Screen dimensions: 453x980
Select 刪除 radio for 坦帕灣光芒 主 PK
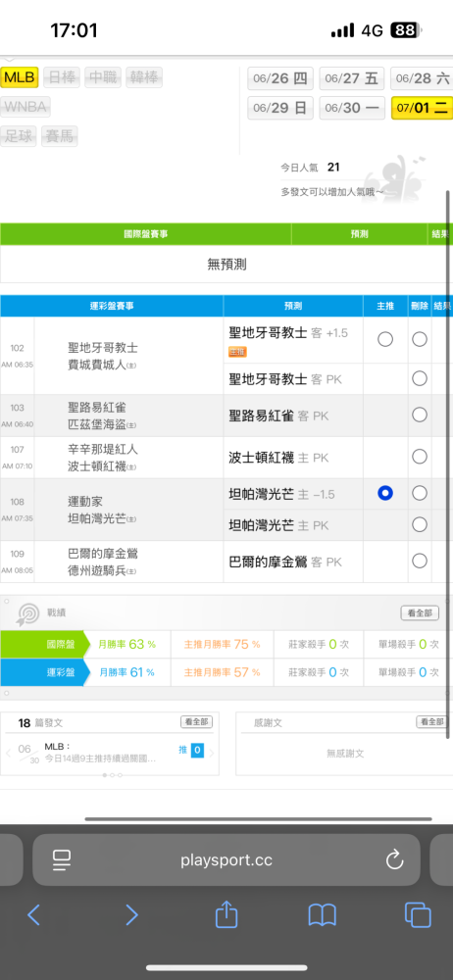point(420,524)
